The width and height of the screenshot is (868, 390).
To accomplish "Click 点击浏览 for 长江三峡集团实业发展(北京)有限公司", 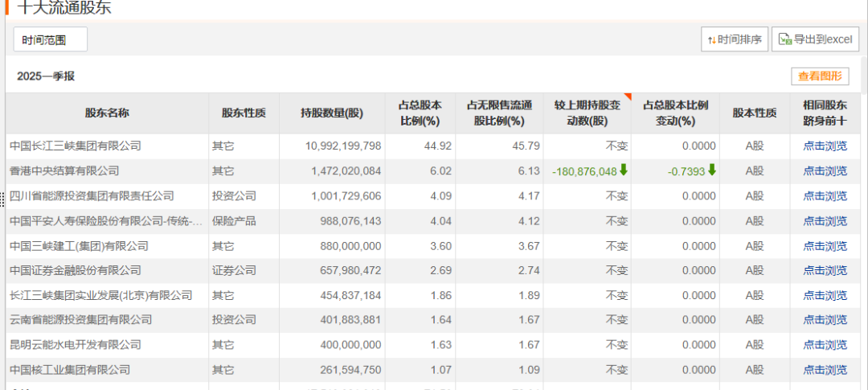I will tap(825, 295).
